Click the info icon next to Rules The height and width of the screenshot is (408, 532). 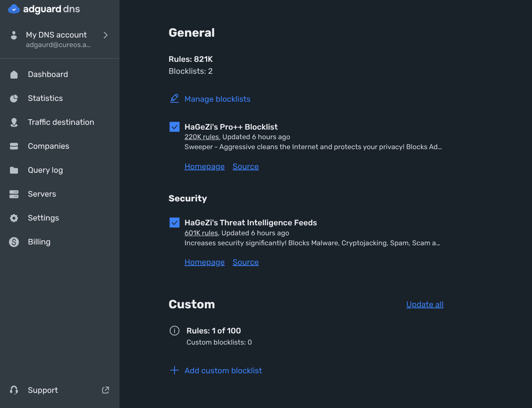click(175, 331)
